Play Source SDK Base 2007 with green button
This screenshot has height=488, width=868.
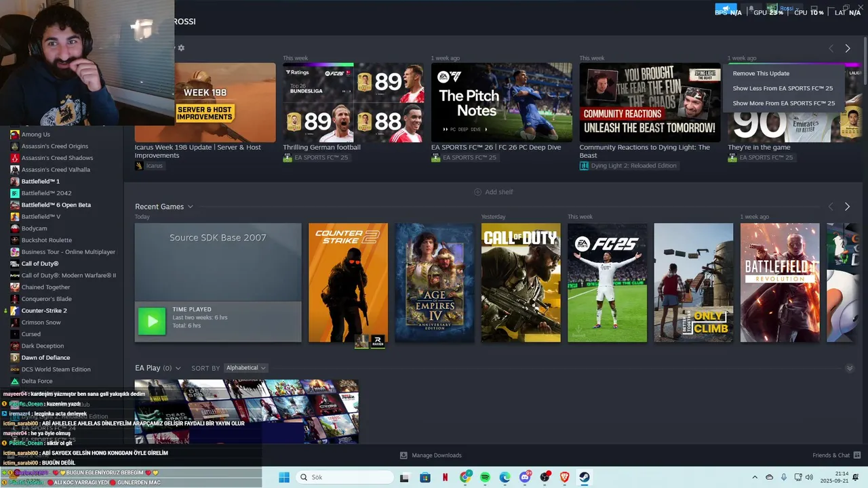pyautogui.click(x=152, y=321)
